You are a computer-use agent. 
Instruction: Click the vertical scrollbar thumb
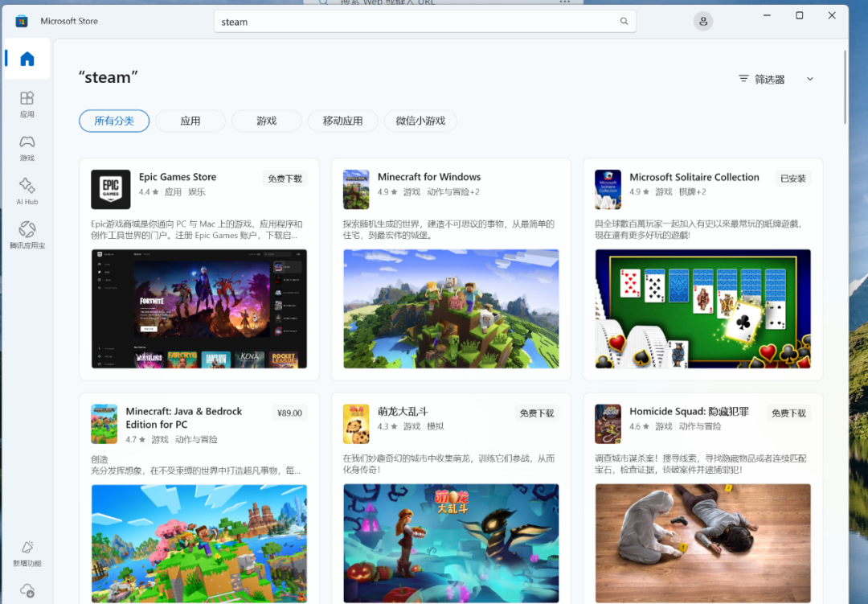point(845,87)
